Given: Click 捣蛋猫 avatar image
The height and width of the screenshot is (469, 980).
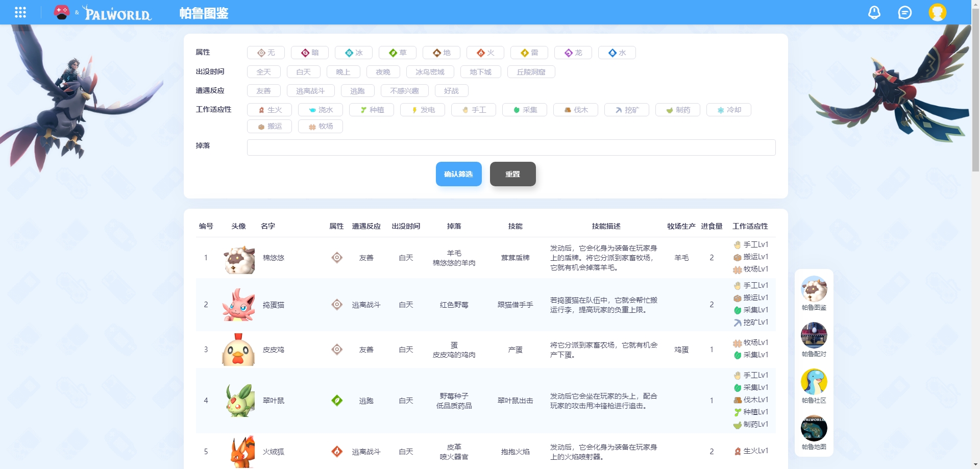Looking at the screenshot, I should click(x=239, y=305).
